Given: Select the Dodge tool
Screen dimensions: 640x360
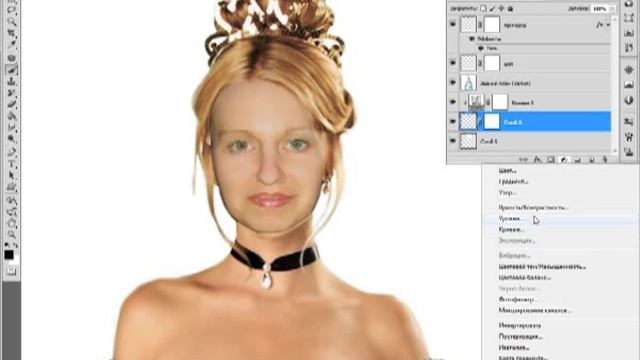Looking at the screenshot, I should (12, 139).
